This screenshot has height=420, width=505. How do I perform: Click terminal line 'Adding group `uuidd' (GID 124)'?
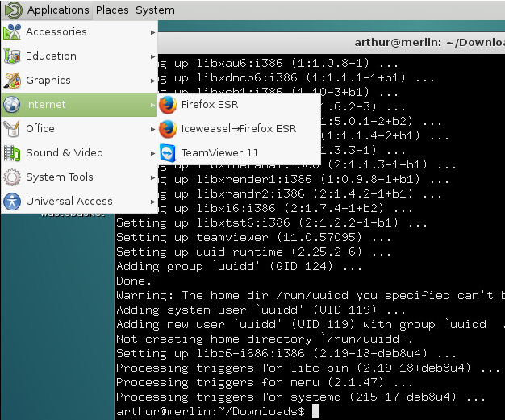[x=239, y=266]
